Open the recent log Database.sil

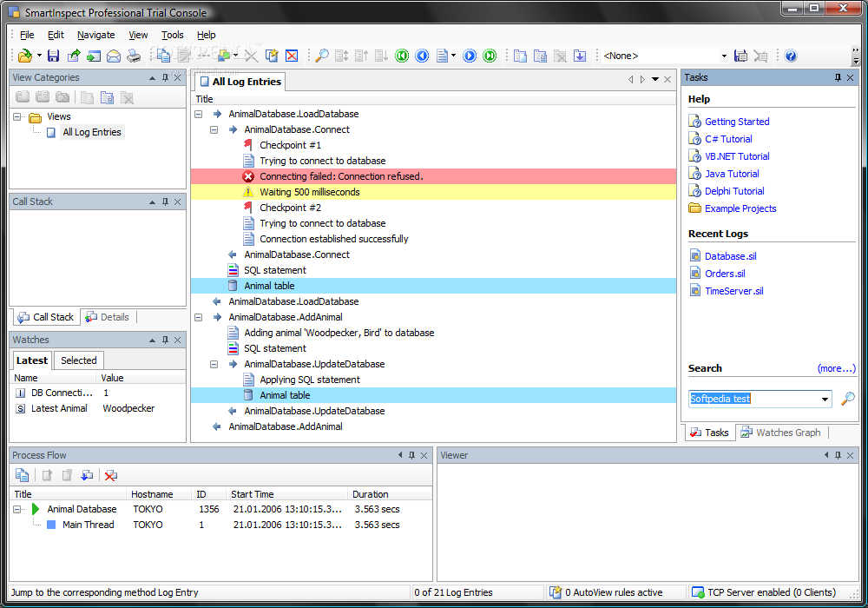tap(730, 256)
